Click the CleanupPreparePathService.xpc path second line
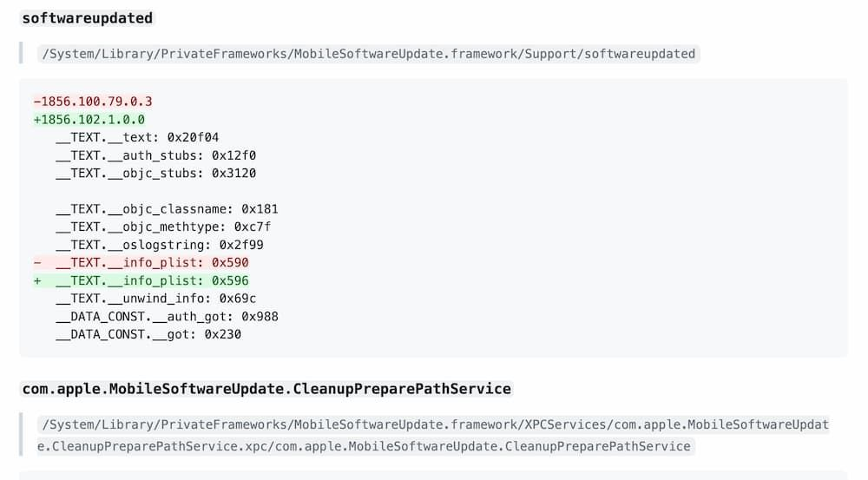 (x=365, y=446)
